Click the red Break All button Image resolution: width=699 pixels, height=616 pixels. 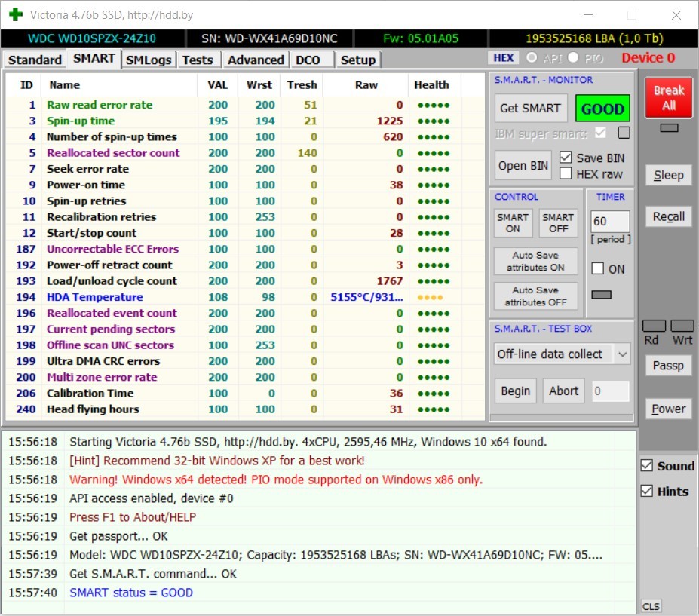(669, 97)
